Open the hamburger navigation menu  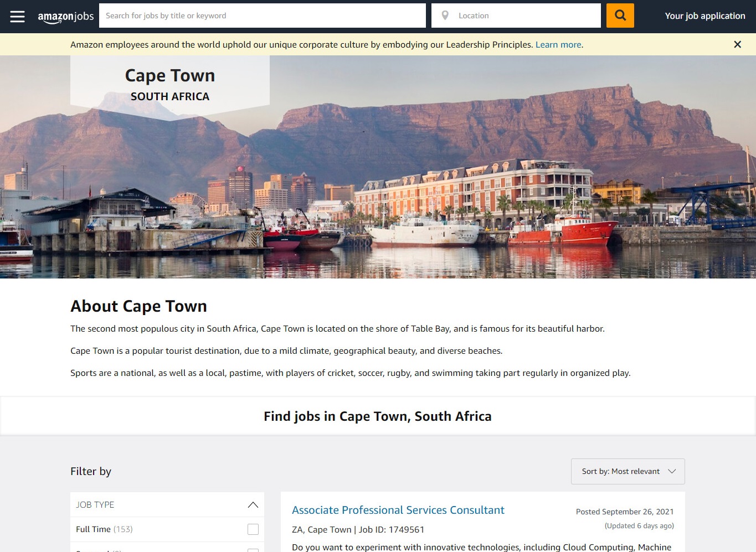point(17,16)
